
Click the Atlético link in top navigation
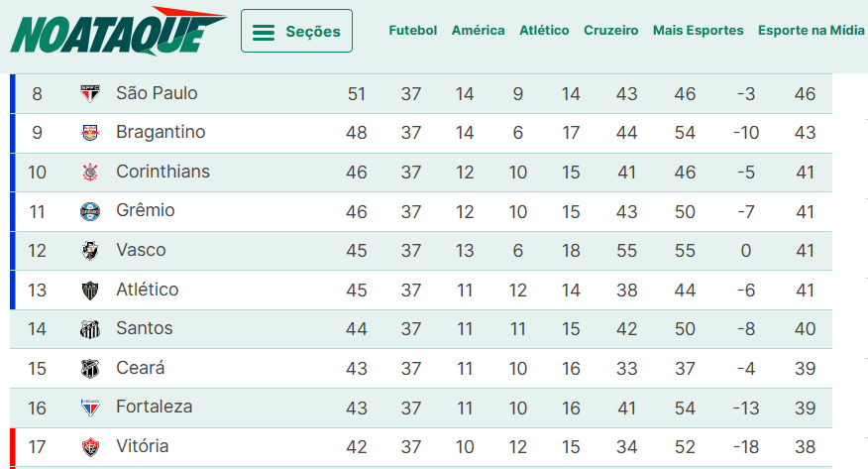pos(544,31)
